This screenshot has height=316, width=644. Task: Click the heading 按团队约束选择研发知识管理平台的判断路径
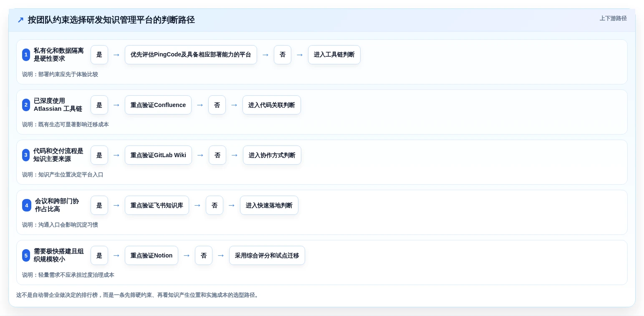tap(111, 20)
